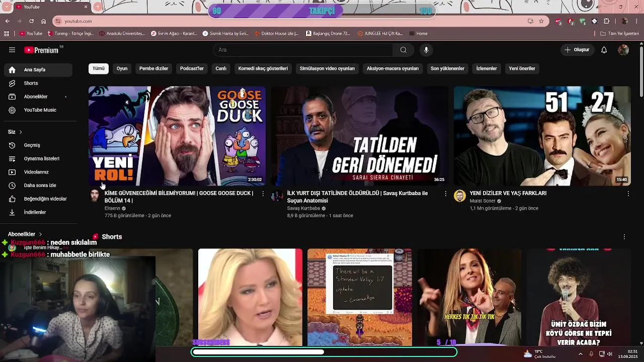Click the search magnifier button

403,50
